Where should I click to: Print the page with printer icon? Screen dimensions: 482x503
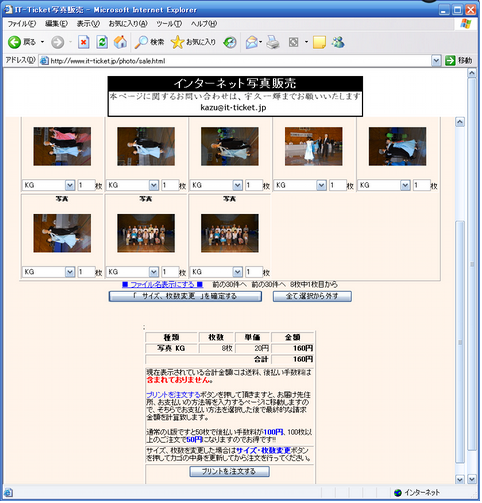pos(273,42)
